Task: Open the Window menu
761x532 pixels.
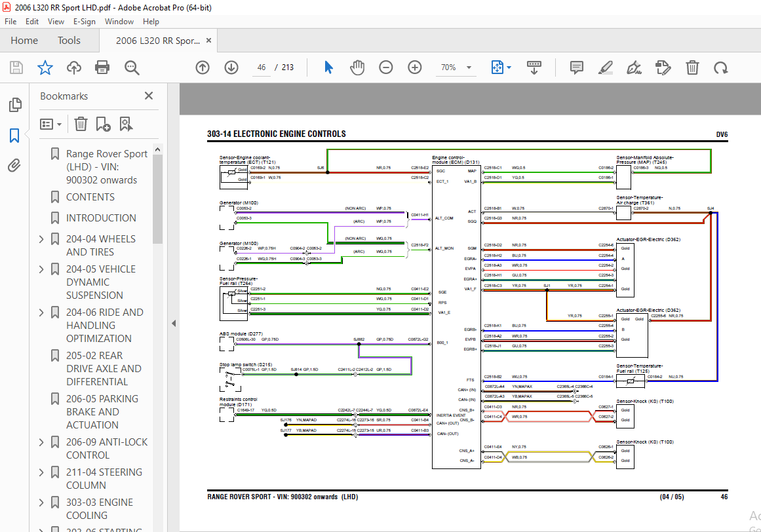Action: pos(119,22)
